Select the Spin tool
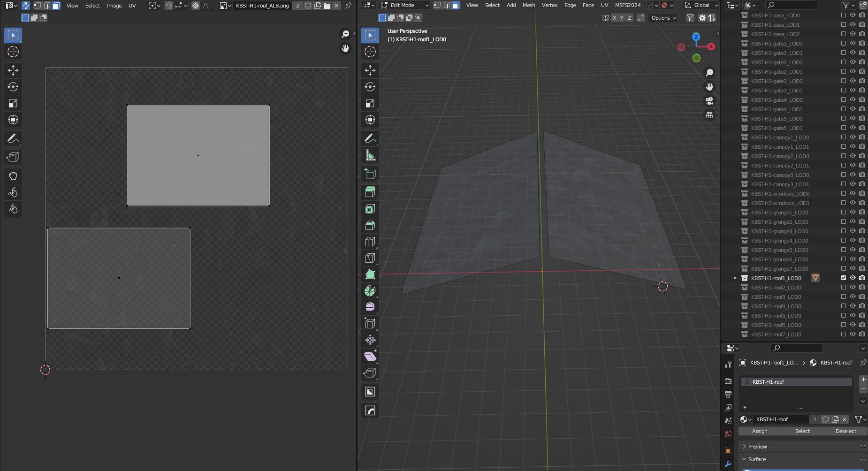 370,291
